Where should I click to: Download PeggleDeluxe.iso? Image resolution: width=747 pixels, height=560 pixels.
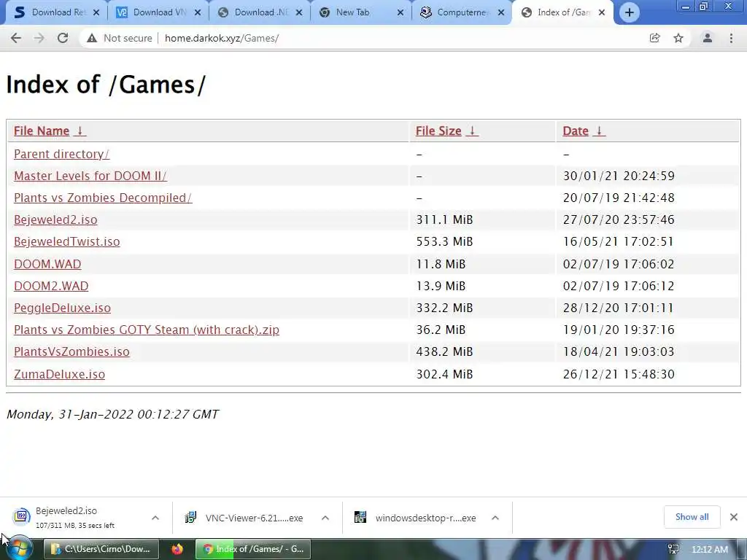(x=63, y=308)
